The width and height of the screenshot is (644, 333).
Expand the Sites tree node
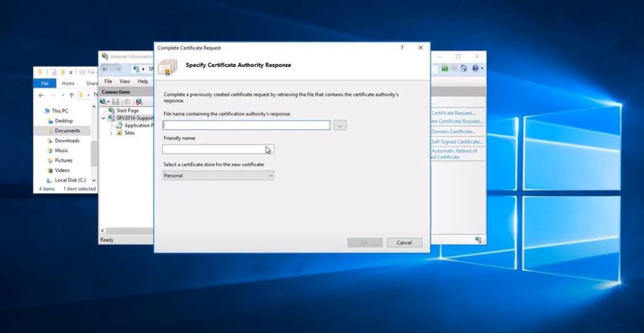point(111,133)
